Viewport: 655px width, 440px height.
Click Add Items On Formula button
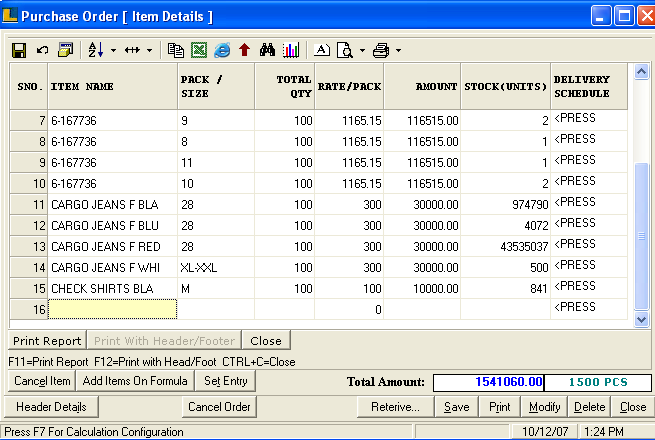point(135,381)
